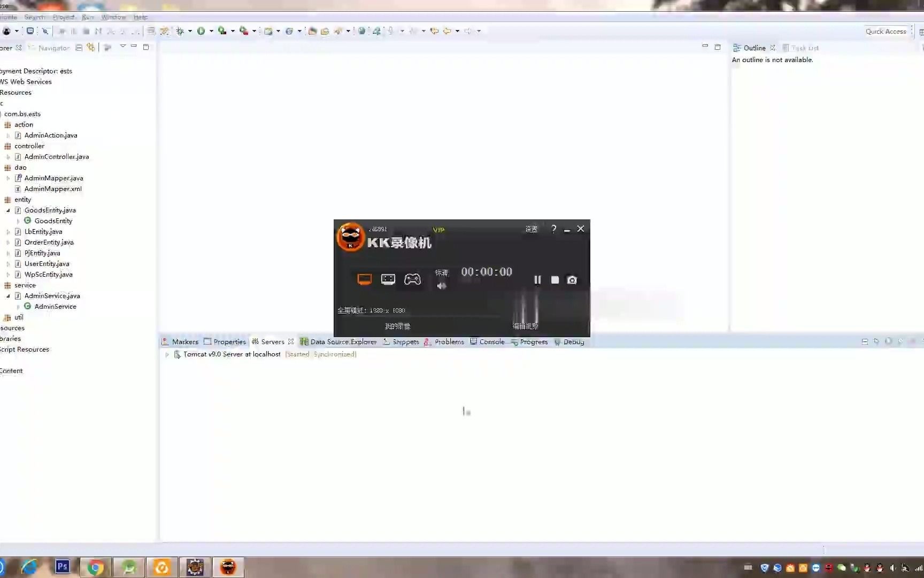Click Run Last Tool coverage icon
This screenshot has width=924, height=578.
222,31
